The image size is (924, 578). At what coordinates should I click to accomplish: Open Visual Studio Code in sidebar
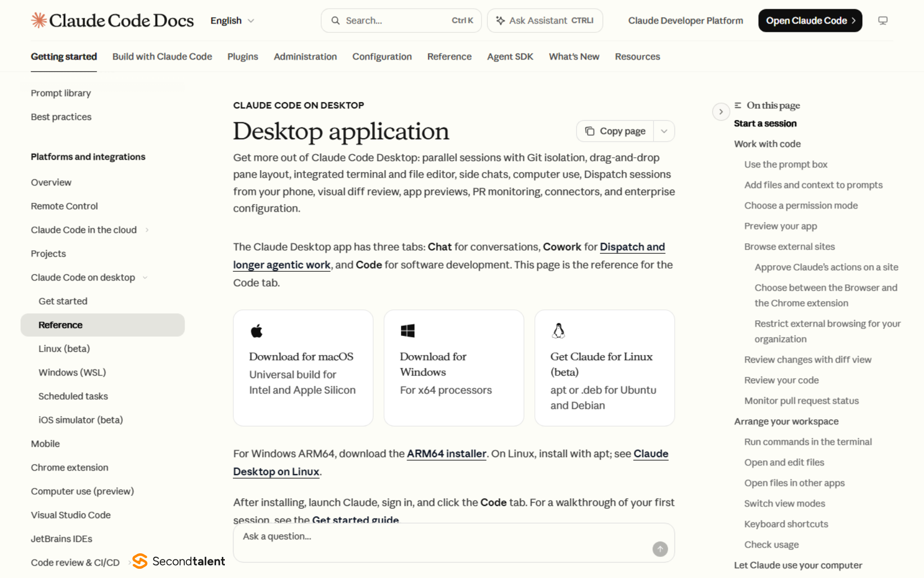tap(71, 515)
